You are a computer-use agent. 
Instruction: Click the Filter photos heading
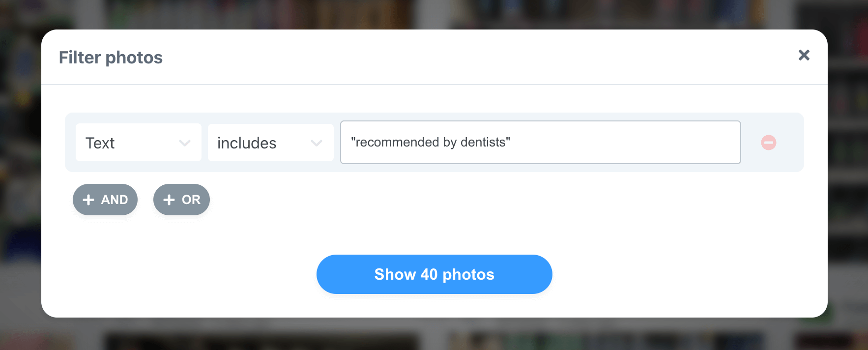tap(110, 57)
